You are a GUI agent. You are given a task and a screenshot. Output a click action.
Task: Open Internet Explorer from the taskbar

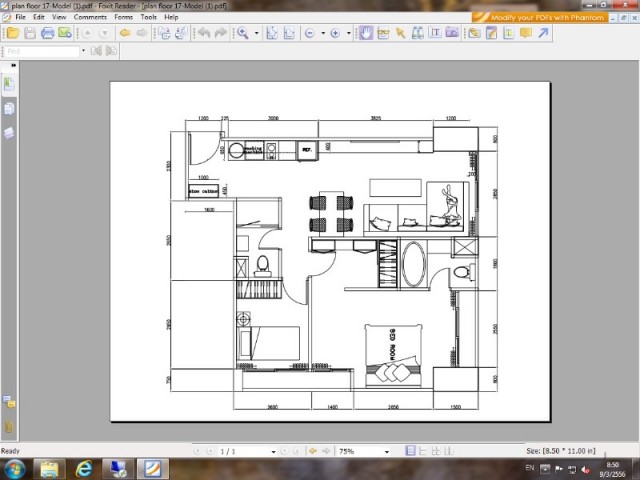click(x=84, y=468)
